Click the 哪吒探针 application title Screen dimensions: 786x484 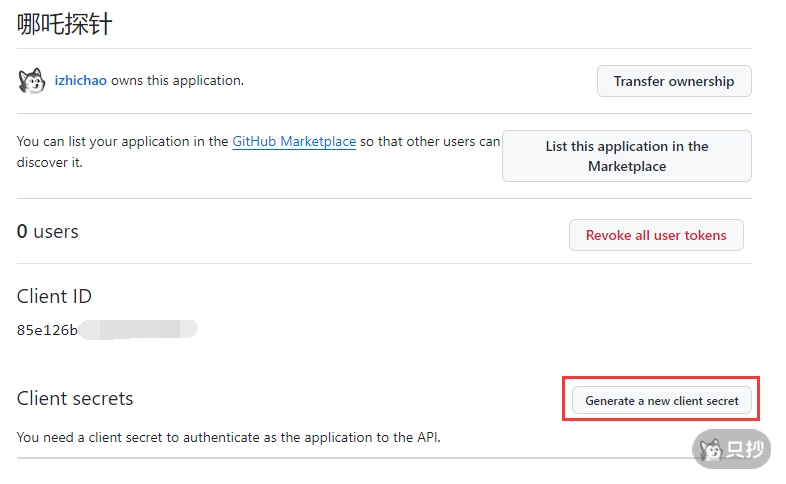click(65, 24)
